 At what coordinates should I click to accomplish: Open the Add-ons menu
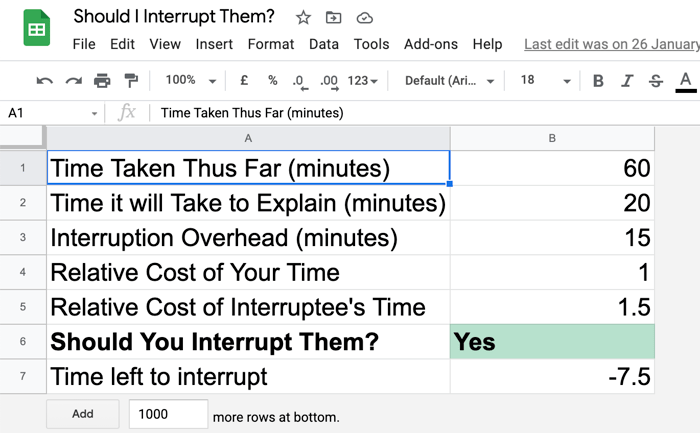pyautogui.click(x=431, y=44)
